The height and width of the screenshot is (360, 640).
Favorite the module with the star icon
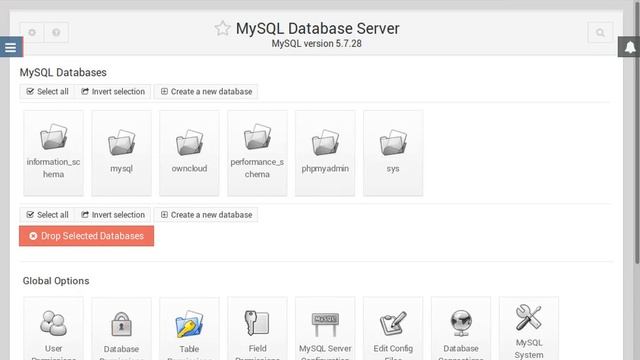point(222,29)
